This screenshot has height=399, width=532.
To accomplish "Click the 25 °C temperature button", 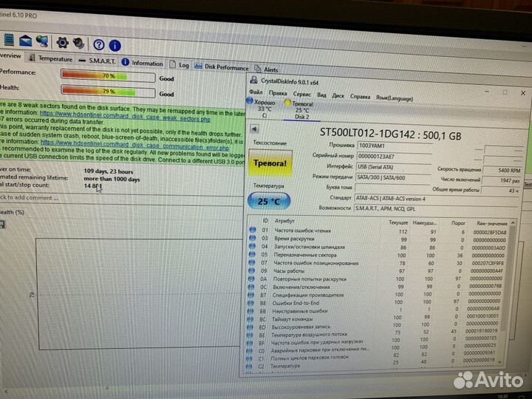I will point(269,201).
